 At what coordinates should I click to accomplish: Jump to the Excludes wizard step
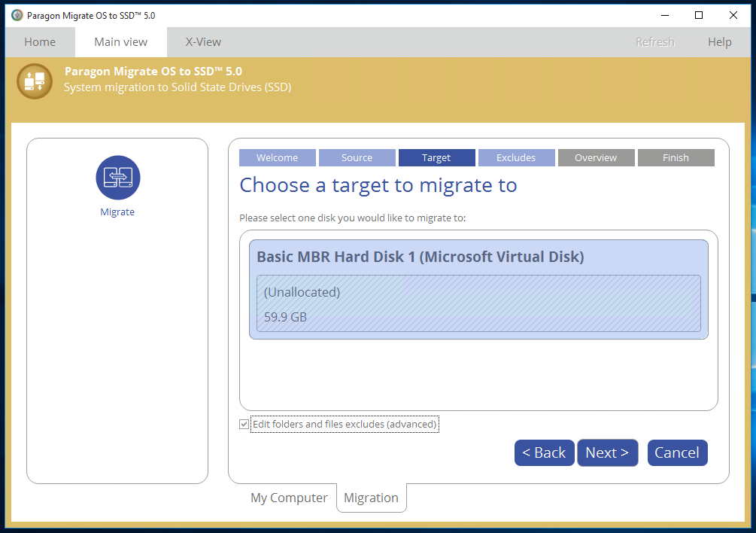[x=516, y=158]
